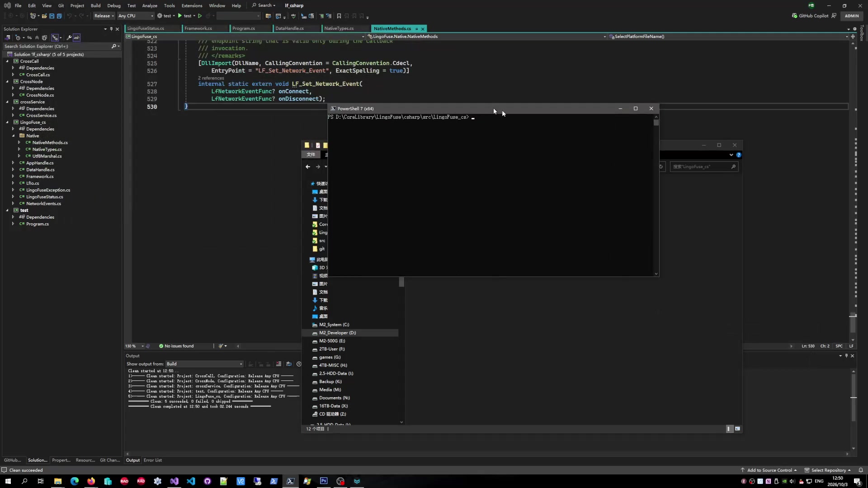Toggle Solution and Folders view switch
868x488 pixels.
click(x=8, y=38)
